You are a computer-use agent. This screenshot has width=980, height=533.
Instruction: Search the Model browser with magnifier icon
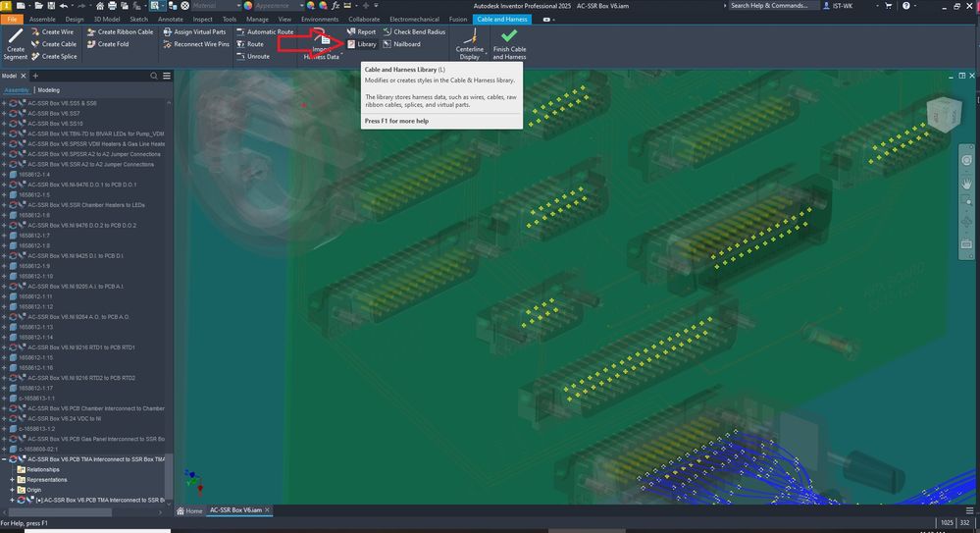click(x=154, y=76)
